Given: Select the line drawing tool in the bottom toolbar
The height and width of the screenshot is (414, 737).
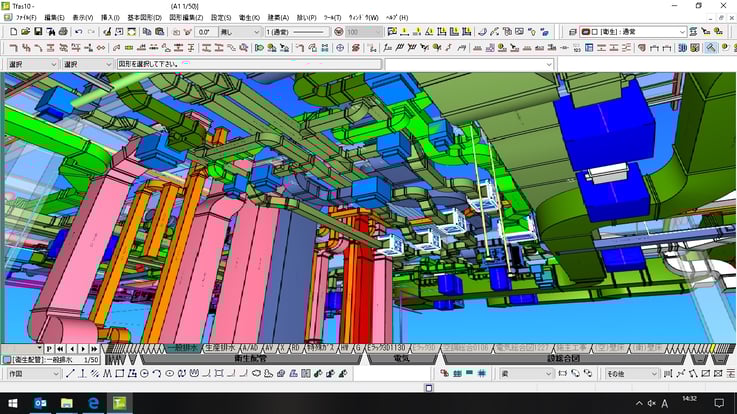Looking at the screenshot, I should pyautogui.click(x=69, y=374).
